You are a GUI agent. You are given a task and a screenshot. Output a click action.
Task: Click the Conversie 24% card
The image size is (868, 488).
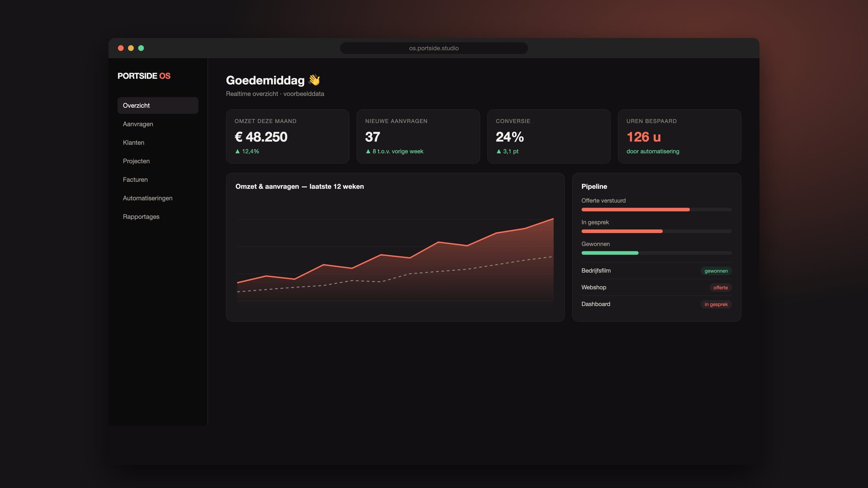(549, 136)
